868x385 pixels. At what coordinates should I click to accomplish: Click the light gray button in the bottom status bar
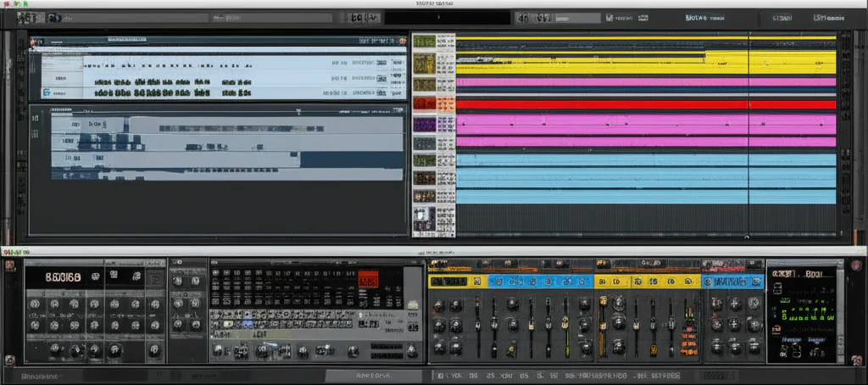pos(375,376)
